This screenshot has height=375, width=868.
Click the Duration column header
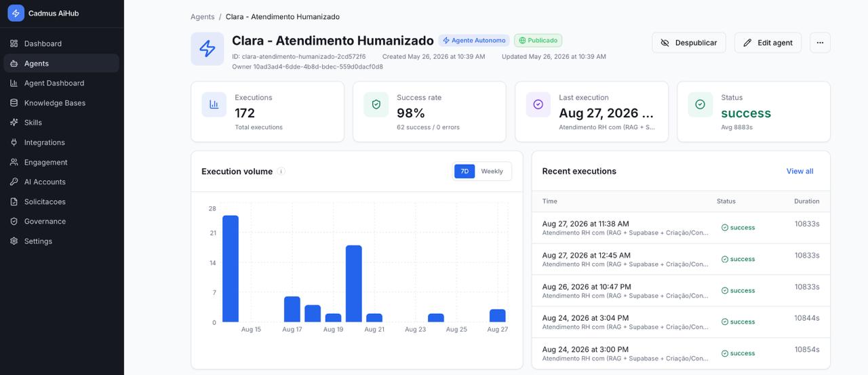coord(807,201)
